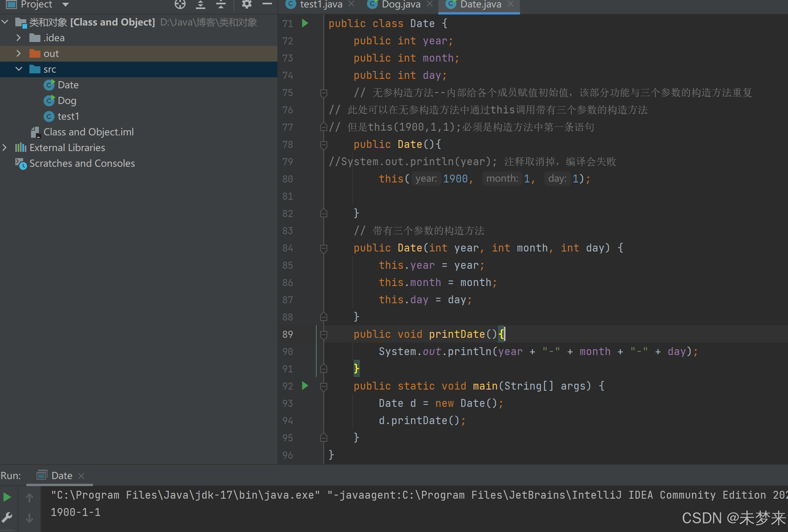The height and width of the screenshot is (532, 788).
Task: Click the down arrow in Run panel
Action: (x=29, y=518)
